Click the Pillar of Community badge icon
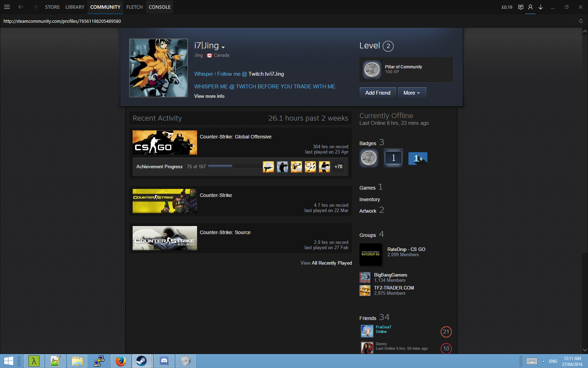588x368 pixels. coord(372,70)
